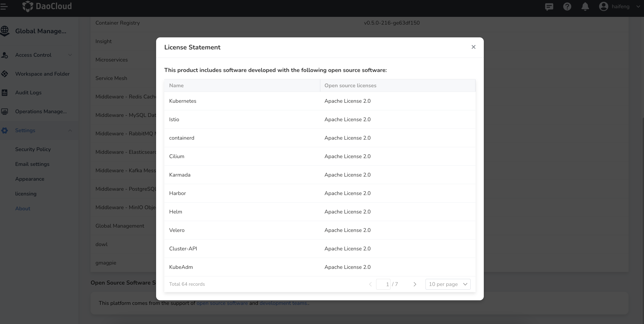The width and height of the screenshot is (644, 324).
Task: Close the License Statement dialog
Action: (x=473, y=47)
